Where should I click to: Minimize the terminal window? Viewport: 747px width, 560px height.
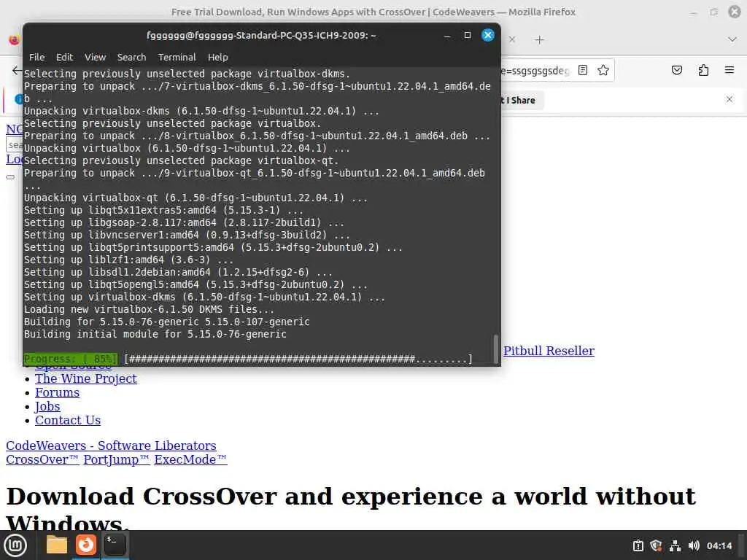click(447, 35)
